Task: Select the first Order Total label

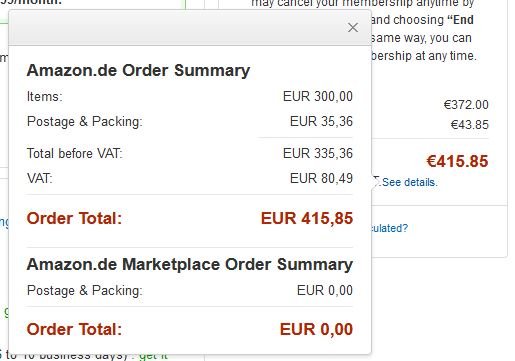Action: pyautogui.click(x=74, y=219)
